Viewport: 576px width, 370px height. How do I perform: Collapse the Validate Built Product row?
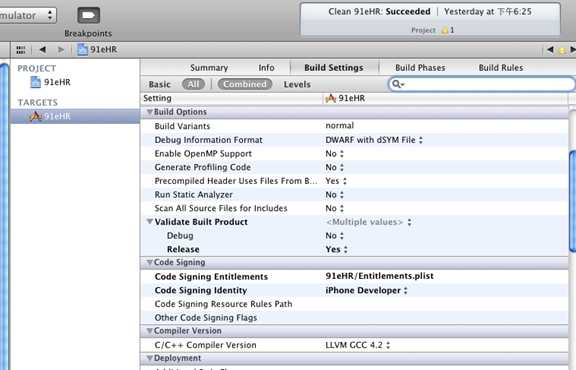150,222
